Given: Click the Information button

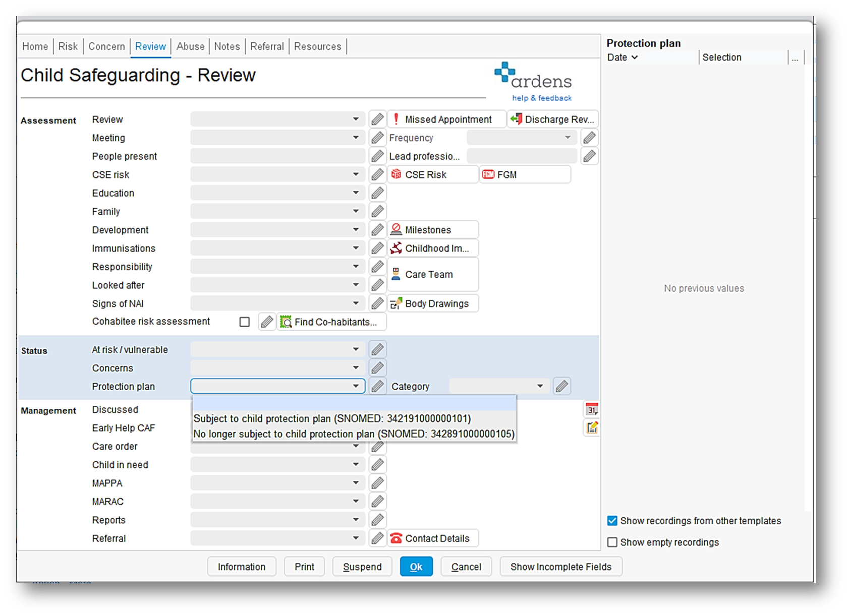Looking at the screenshot, I should 242,567.
